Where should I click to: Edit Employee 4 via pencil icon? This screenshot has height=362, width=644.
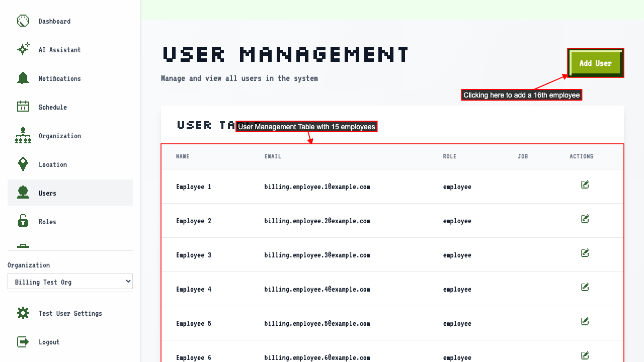click(585, 287)
